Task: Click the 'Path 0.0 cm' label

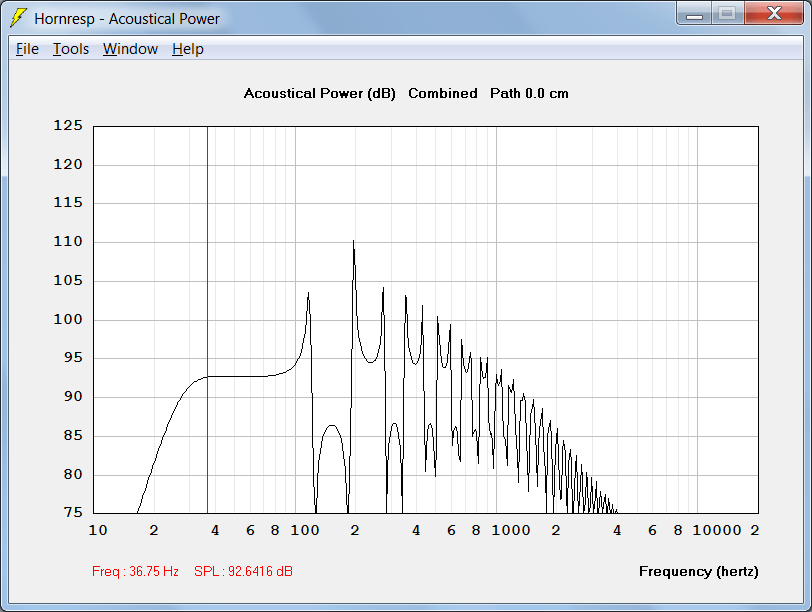Action: [529, 93]
